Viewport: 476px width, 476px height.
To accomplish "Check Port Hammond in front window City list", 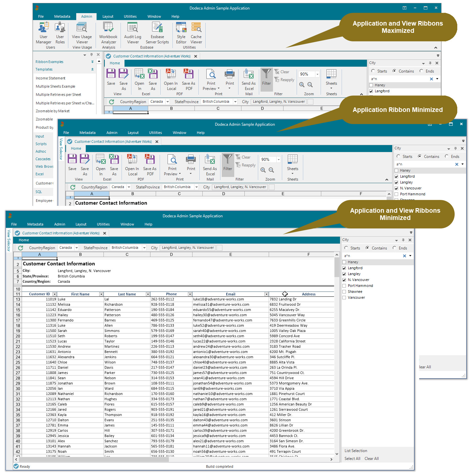I will point(344,286).
